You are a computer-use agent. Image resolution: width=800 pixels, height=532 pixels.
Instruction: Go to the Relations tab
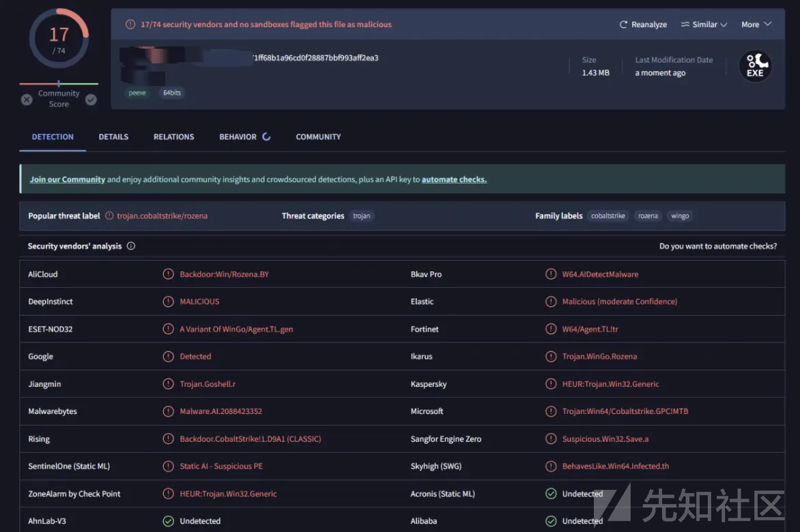click(174, 136)
